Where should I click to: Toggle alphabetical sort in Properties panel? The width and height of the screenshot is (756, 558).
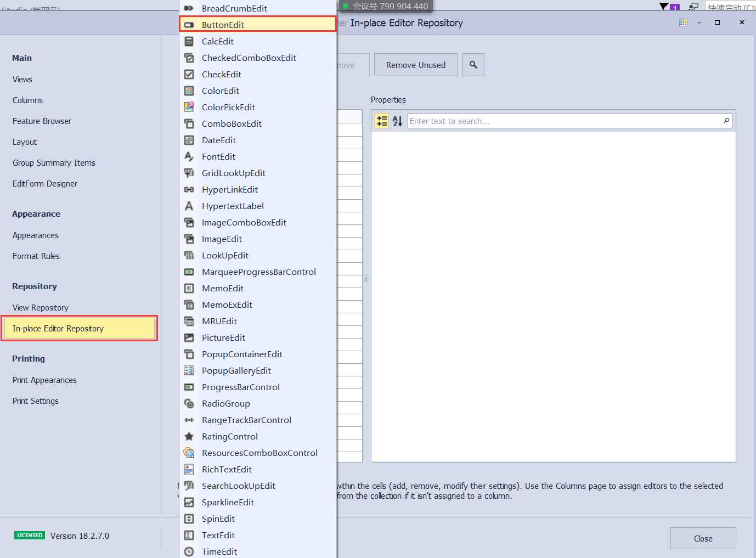coord(398,121)
